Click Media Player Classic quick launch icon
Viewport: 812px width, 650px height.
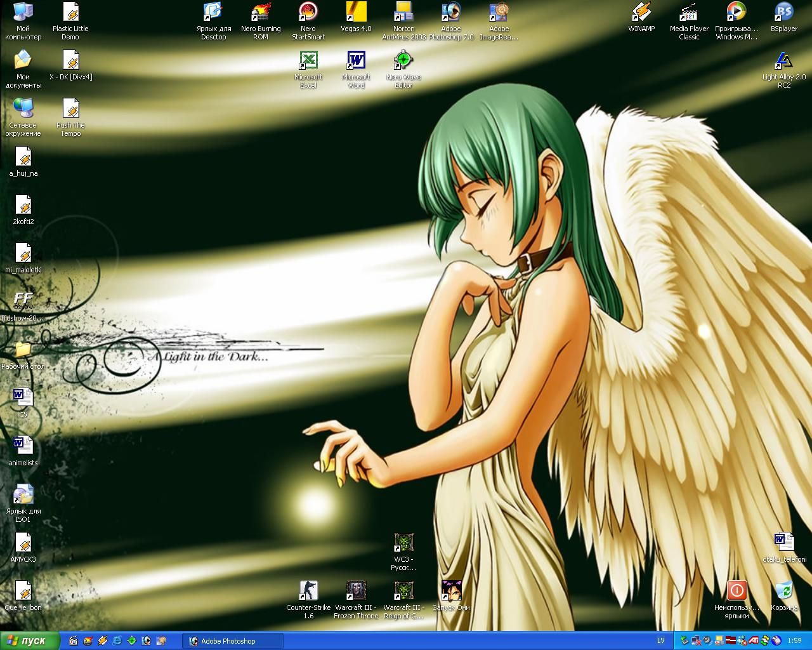coord(73,641)
